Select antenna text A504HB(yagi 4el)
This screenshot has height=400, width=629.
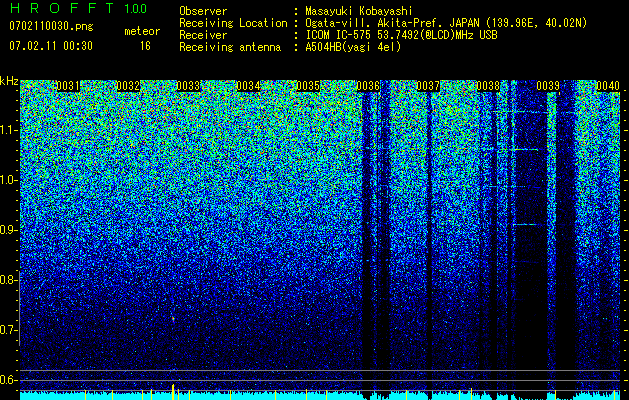coord(353,47)
